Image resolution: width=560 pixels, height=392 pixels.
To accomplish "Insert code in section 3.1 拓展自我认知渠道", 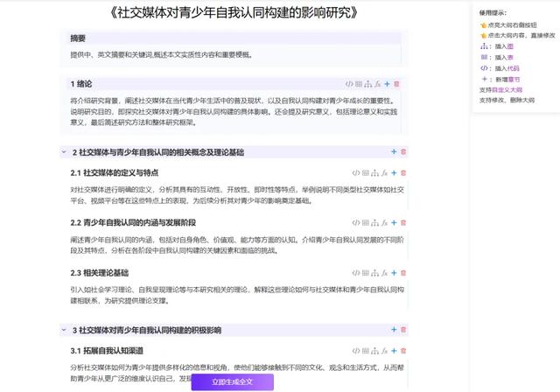I will point(356,351).
